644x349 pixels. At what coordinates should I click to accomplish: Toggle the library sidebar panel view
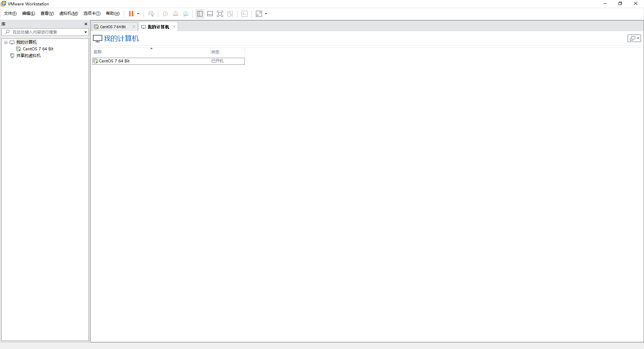click(200, 14)
